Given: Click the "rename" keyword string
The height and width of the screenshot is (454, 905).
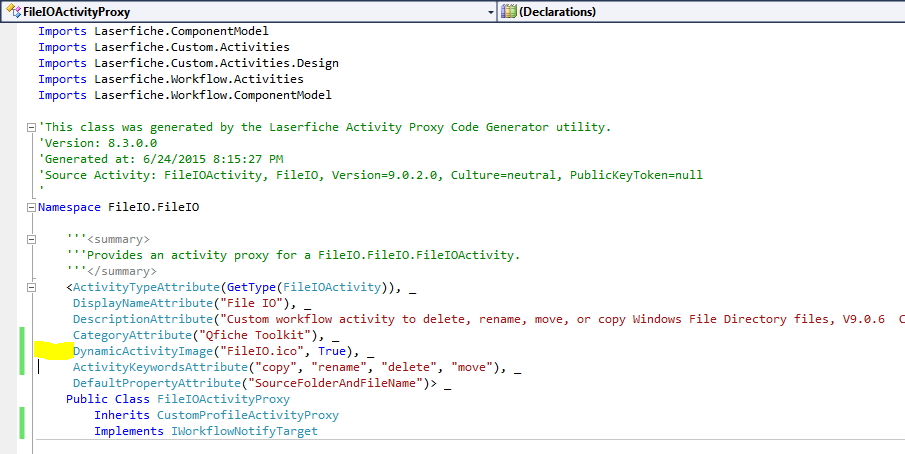Looking at the screenshot, I should tap(339, 367).
